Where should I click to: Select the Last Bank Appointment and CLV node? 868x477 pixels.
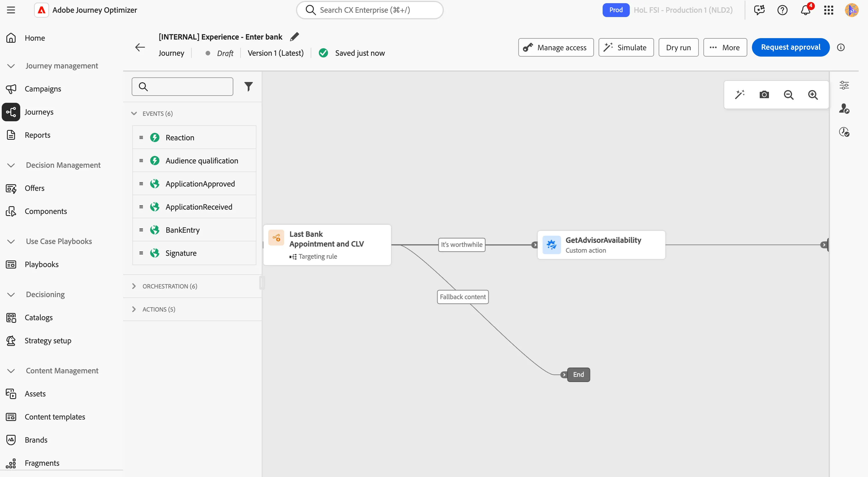point(327,245)
